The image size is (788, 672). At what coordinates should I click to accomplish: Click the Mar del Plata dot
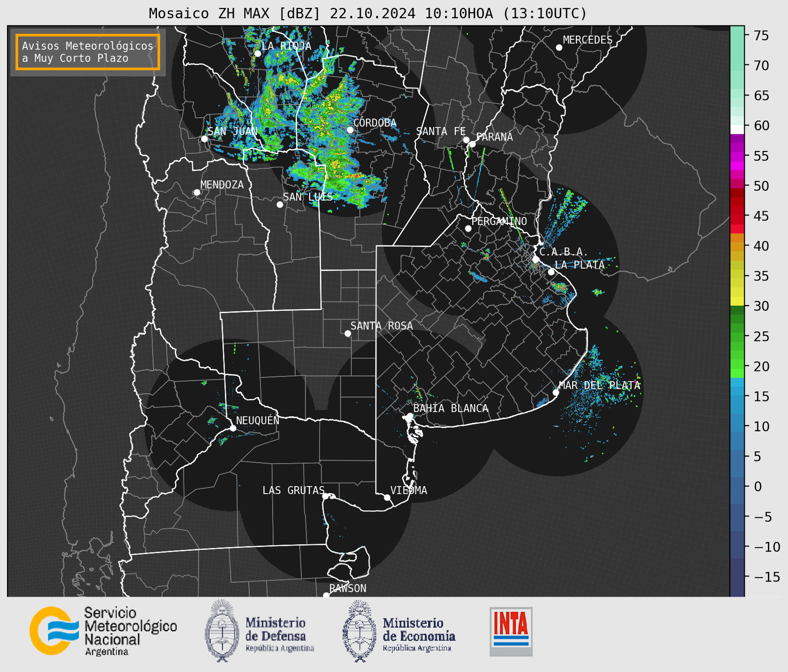click(x=556, y=393)
